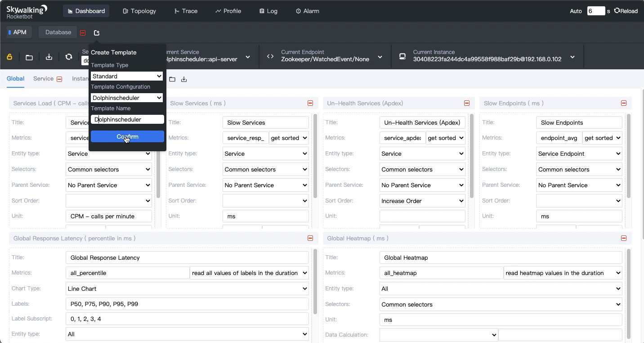This screenshot has width=644, height=343.
Task: Open Chart Type Line Chart dropdown
Action: pyautogui.click(x=187, y=289)
